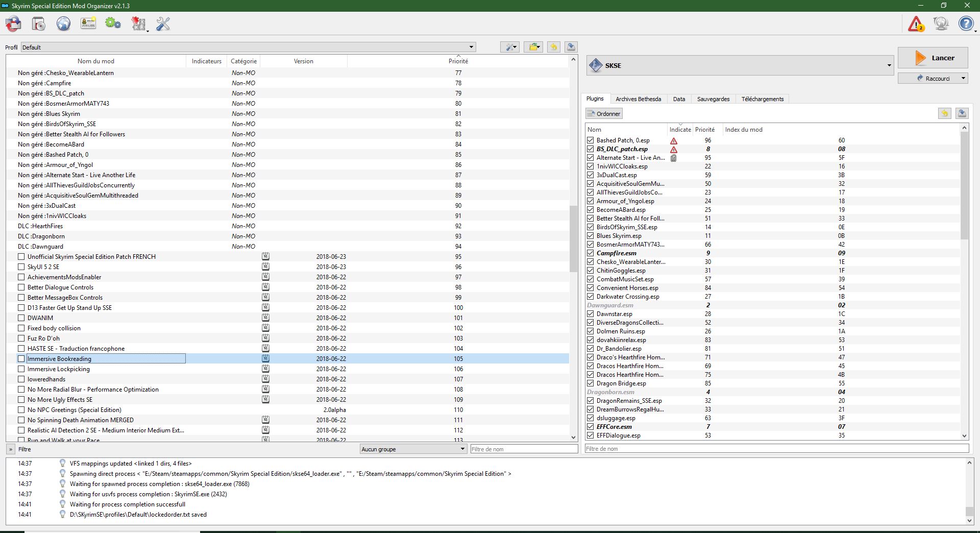Click warning flag on Bashed Patch, 0.esp
This screenshot has width=980, height=533.
tap(674, 141)
